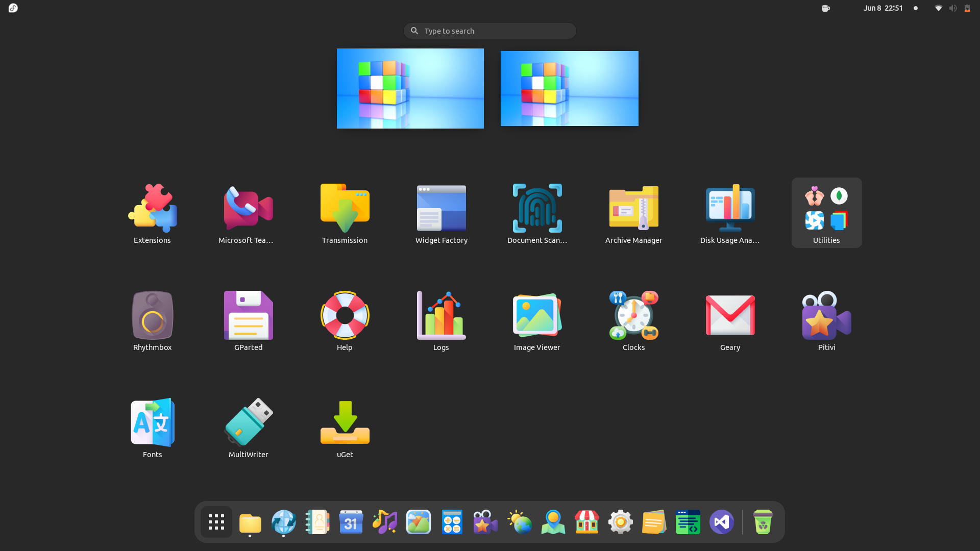Open the Fonts app
The width and height of the screenshot is (980, 551).
[152, 427]
